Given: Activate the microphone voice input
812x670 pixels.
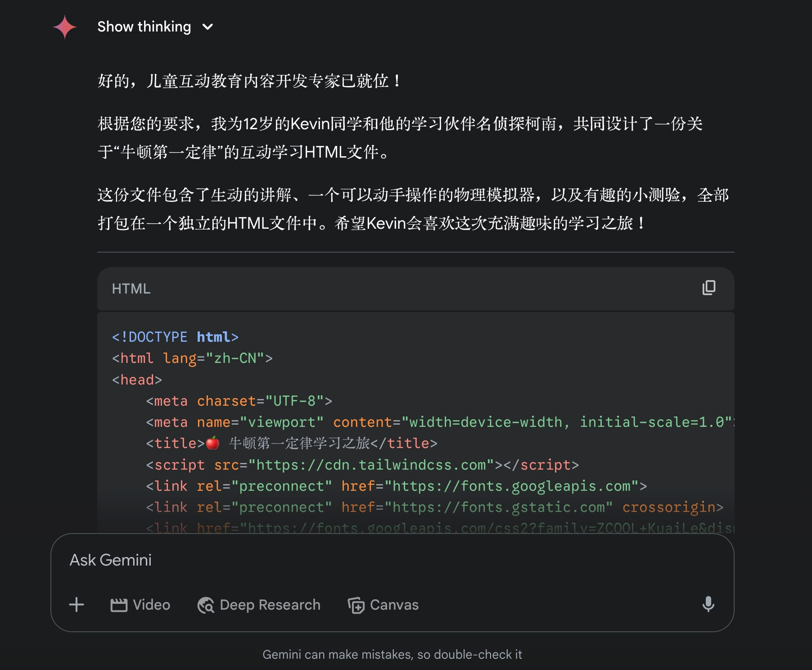Looking at the screenshot, I should click(x=708, y=604).
